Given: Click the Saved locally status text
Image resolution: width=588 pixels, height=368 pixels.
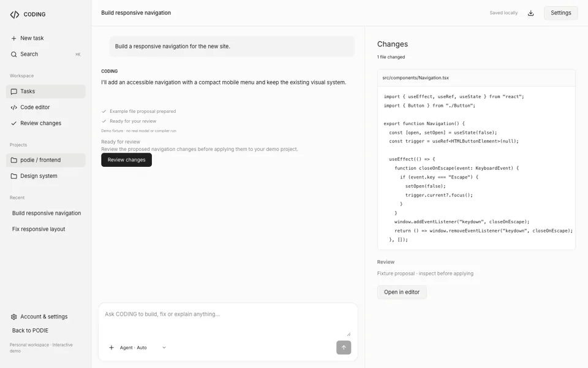Looking at the screenshot, I should point(503,13).
